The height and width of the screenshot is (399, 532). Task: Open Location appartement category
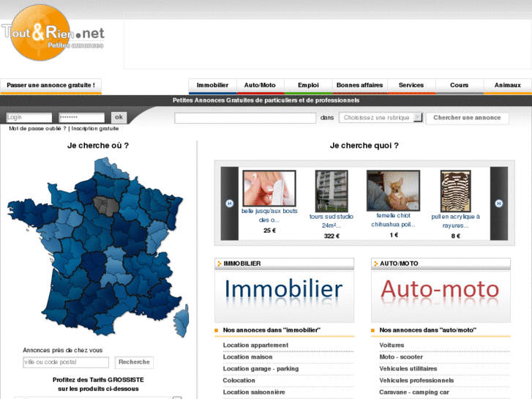click(x=255, y=345)
